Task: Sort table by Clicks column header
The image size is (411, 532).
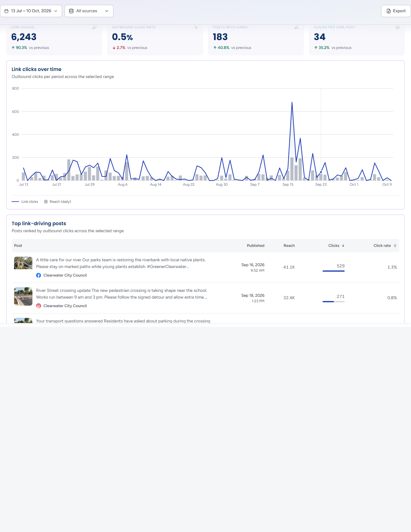Action: coord(336,246)
